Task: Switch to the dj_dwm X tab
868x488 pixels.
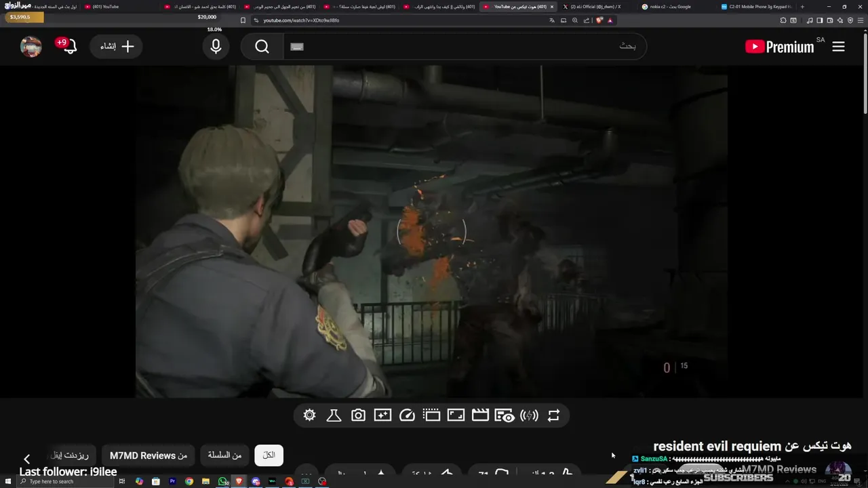Action: (x=597, y=7)
